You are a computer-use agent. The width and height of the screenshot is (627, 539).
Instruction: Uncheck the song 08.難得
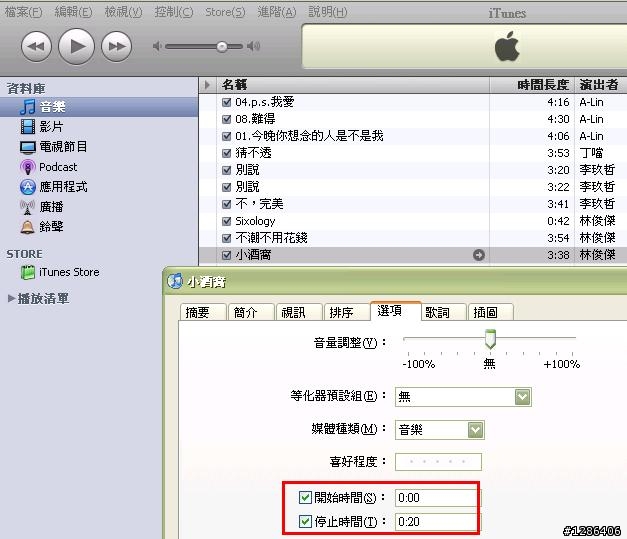click(x=226, y=119)
